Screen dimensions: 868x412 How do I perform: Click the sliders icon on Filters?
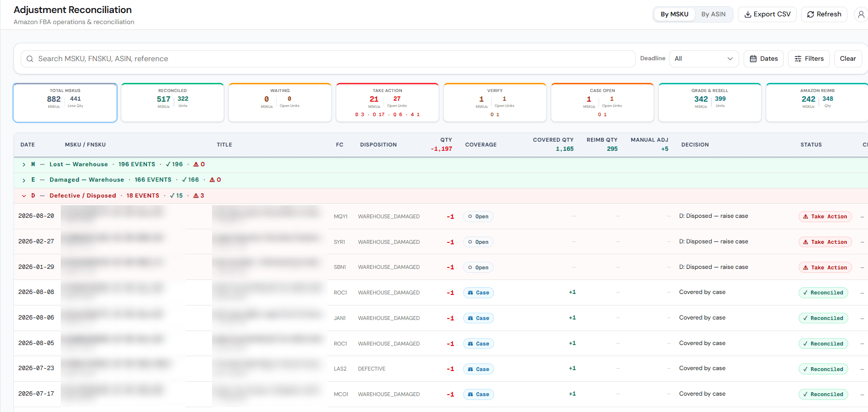(798, 59)
